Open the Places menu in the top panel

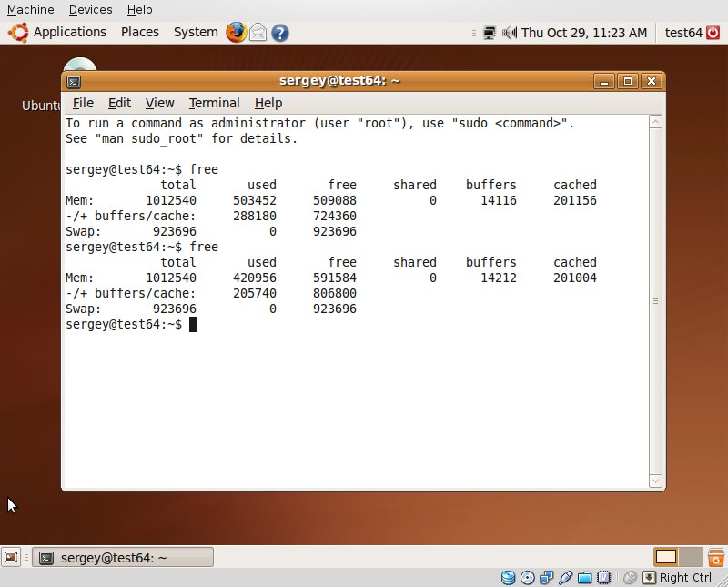point(139,32)
